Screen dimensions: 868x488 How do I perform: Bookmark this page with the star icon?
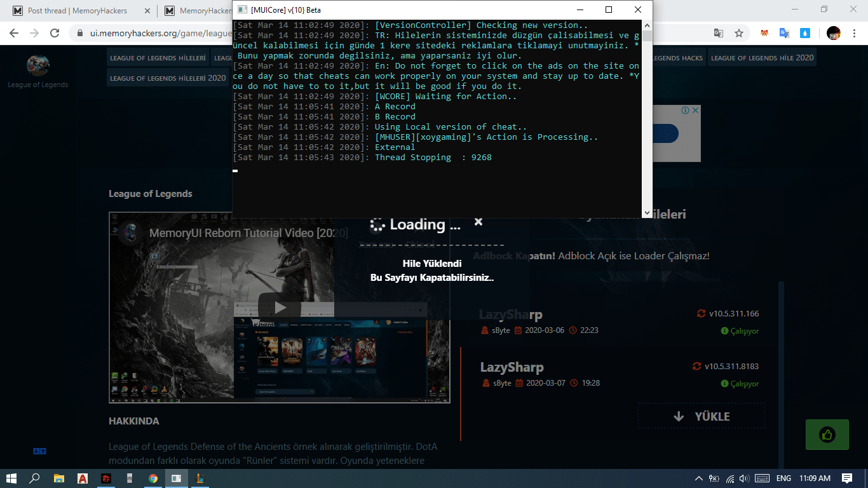[739, 33]
